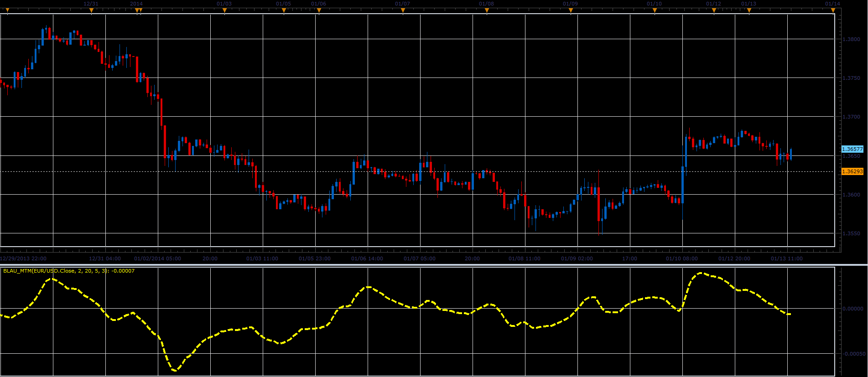This screenshot has height=377, width=868.
Task: Click the orange 1.36293 price line tag
Action: [x=852, y=171]
